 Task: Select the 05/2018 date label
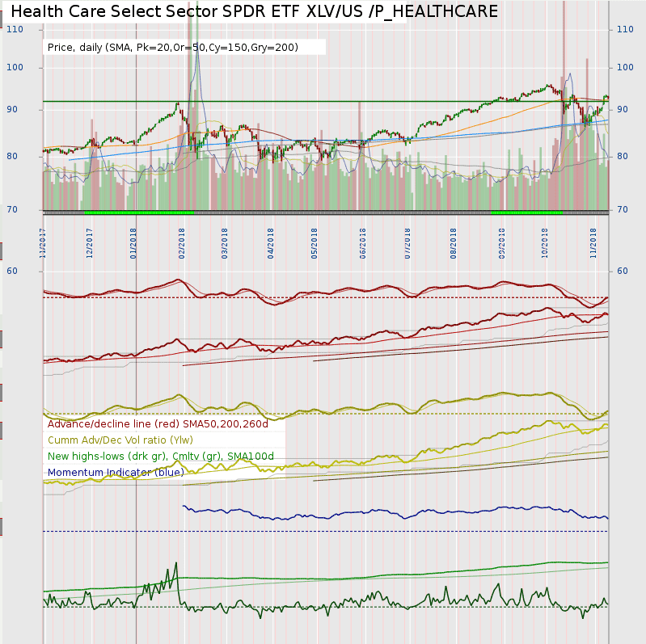point(315,243)
